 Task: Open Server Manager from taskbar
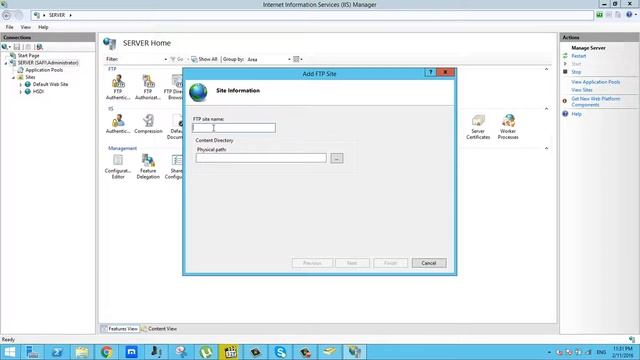(x=32, y=352)
